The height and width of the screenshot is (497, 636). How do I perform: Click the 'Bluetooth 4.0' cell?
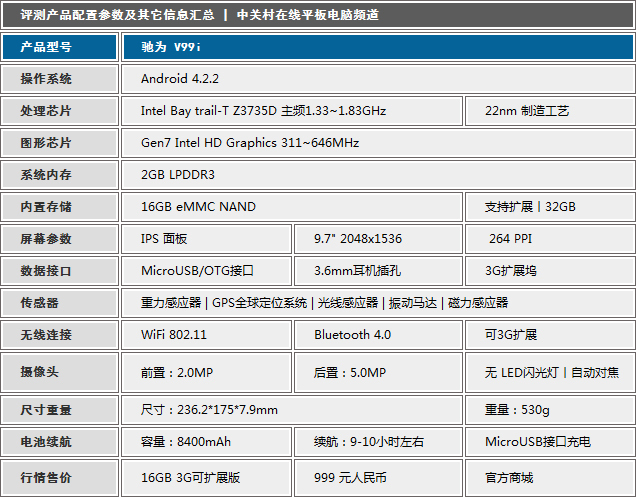pyautogui.click(x=379, y=335)
